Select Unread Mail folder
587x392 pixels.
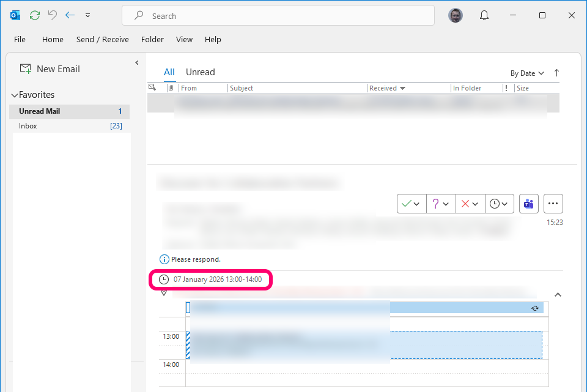tap(69, 111)
